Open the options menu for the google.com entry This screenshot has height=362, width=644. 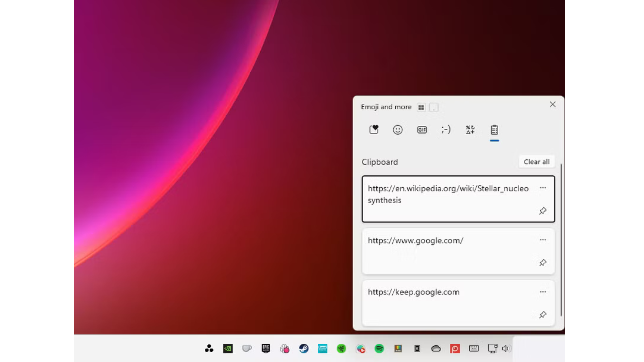pos(543,240)
